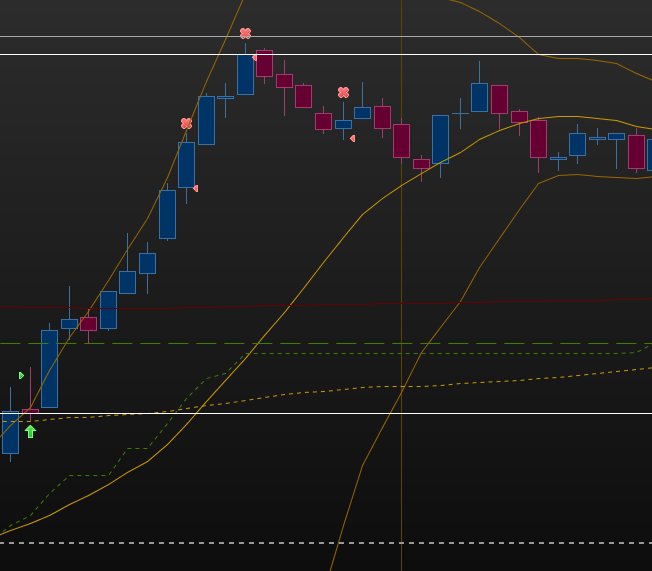This screenshot has width=652, height=571.
Task: Select the white dashed horizontal line near bottom
Action: [x=326, y=543]
